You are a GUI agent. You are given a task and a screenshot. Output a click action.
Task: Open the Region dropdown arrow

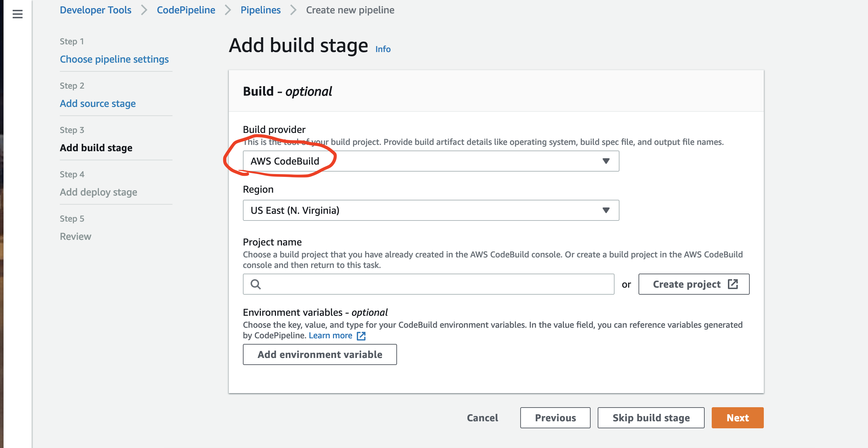(606, 210)
